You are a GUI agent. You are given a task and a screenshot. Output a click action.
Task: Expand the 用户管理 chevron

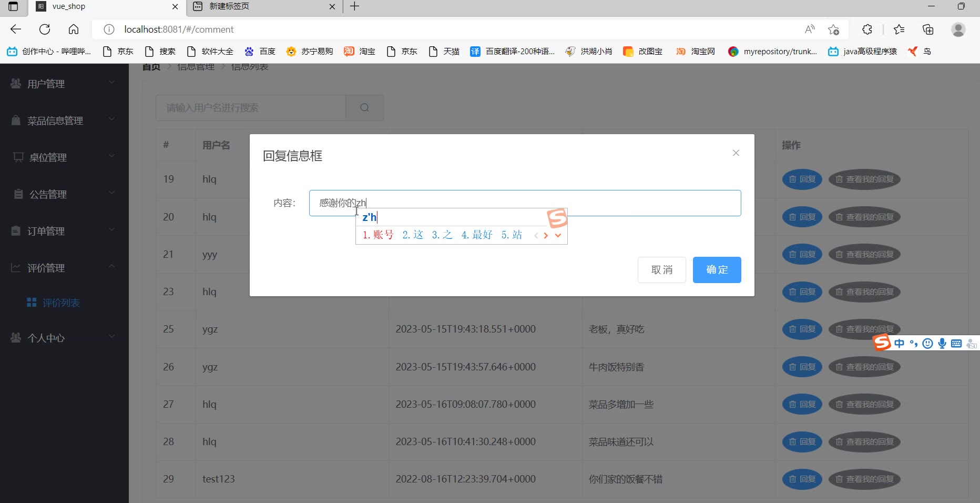[x=111, y=83]
